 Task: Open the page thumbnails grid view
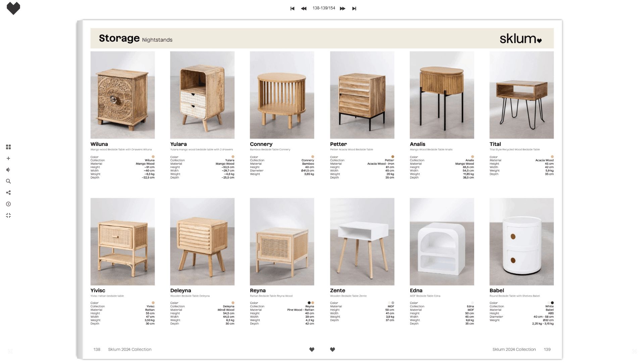click(x=8, y=147)
